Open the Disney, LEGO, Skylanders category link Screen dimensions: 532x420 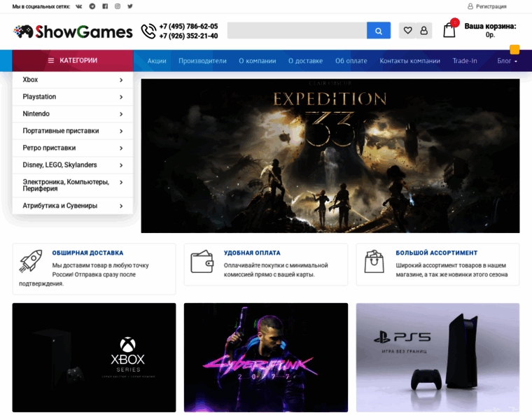pyautogui.click(x=59, y=165)
